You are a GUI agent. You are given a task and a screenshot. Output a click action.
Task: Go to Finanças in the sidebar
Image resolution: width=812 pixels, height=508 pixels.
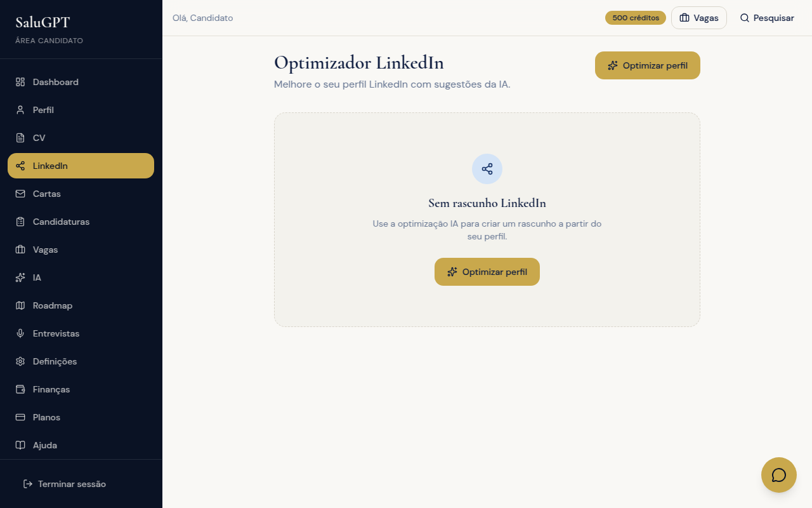point(81,389)
